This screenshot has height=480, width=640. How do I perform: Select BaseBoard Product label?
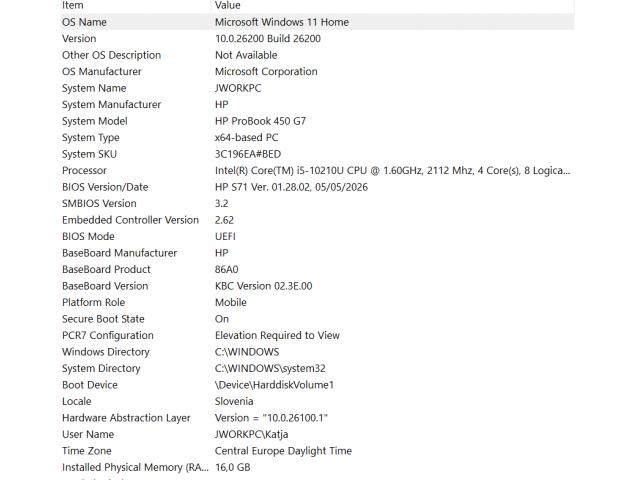106,269
